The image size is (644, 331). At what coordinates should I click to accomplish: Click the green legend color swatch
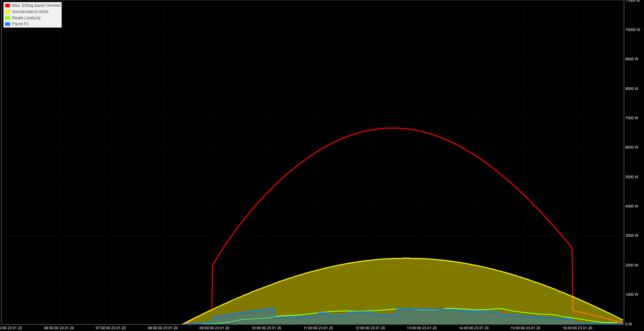click(8, 18)
